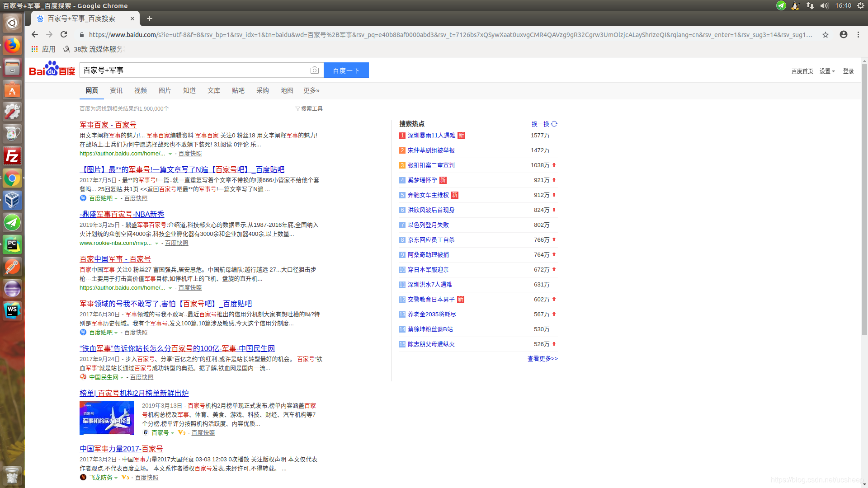Click the 百度一下 search button

tap(346, 70)
